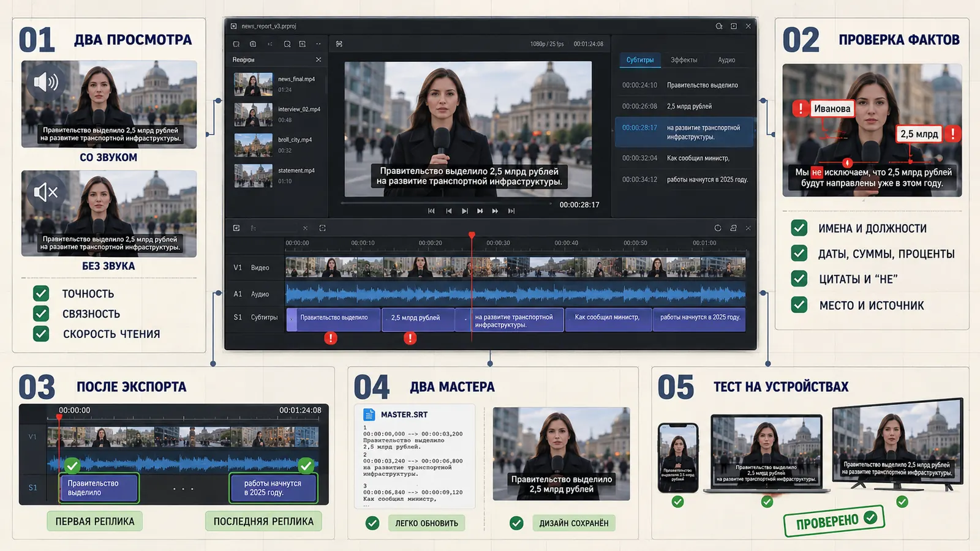Image resolution: width=980 pixels, height=551 pixels.
Task: Toggle the ИМЕНА И ДОЛЖНОСТИ checkbox
Action: [x=799, y=228]
